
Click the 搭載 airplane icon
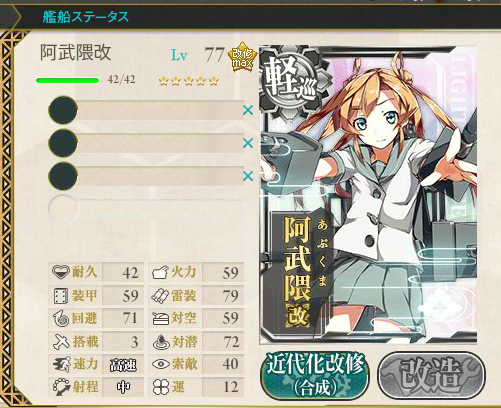pyautogui.click(x=61, y=342)
